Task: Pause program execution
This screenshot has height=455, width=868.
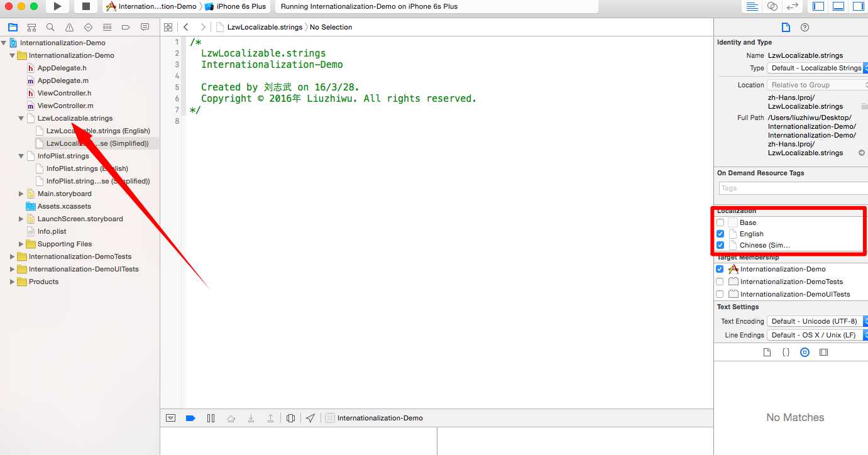Action: tap(211, 418)
